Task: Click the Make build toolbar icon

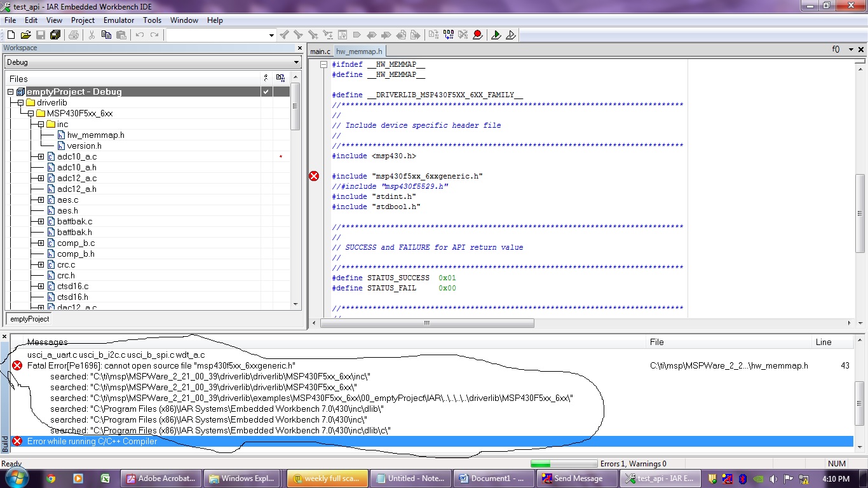Action: point(449,35)
